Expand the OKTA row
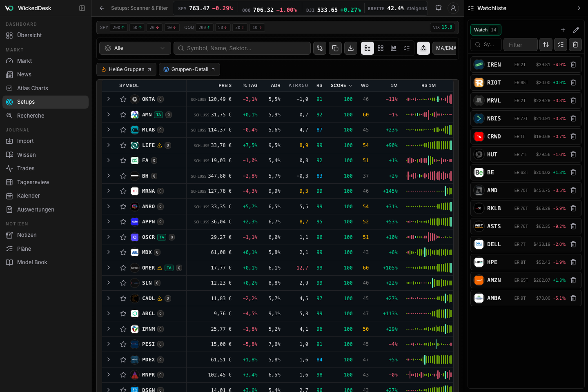The height and width of the screenshot is (392, 588). coord(109,99)
